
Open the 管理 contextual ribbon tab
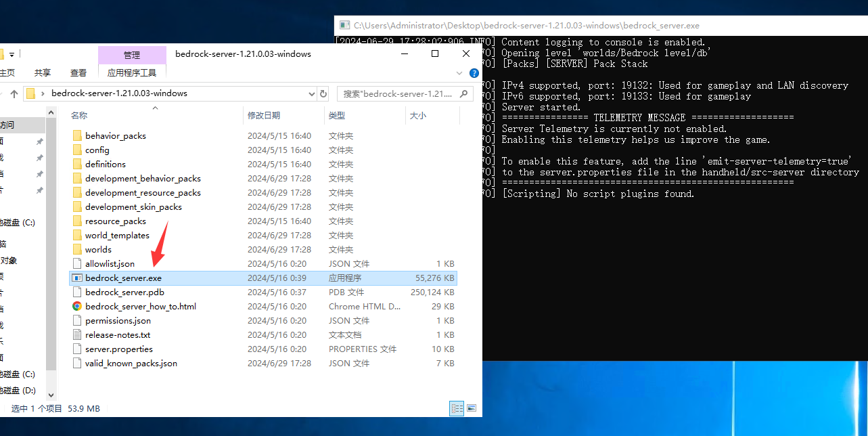coord(132,55)
